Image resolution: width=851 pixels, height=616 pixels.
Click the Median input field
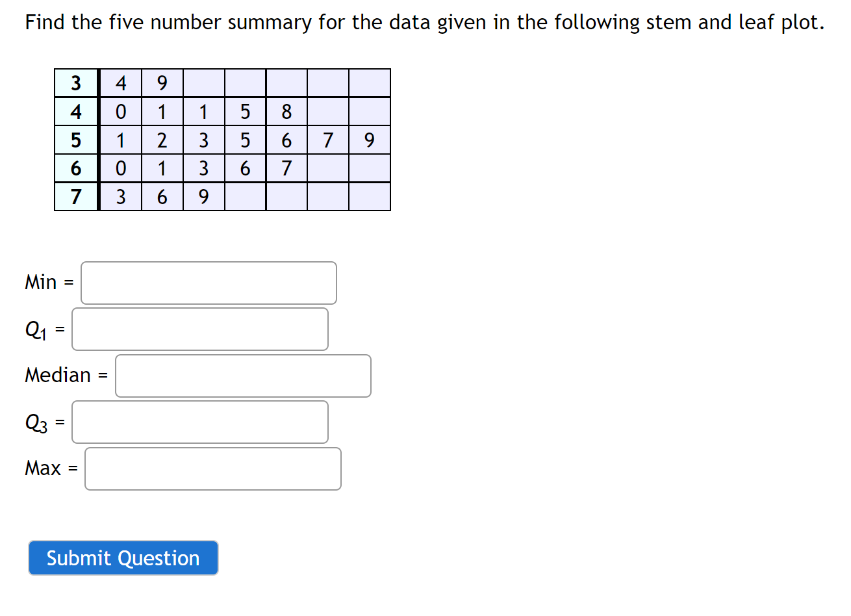[242, 376]
